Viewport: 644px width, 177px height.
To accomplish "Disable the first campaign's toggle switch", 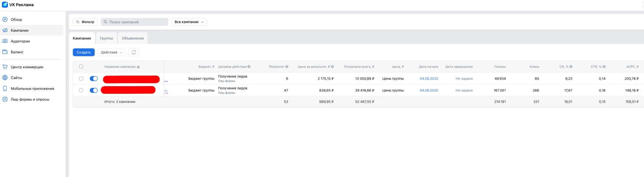I will [94, 79].
